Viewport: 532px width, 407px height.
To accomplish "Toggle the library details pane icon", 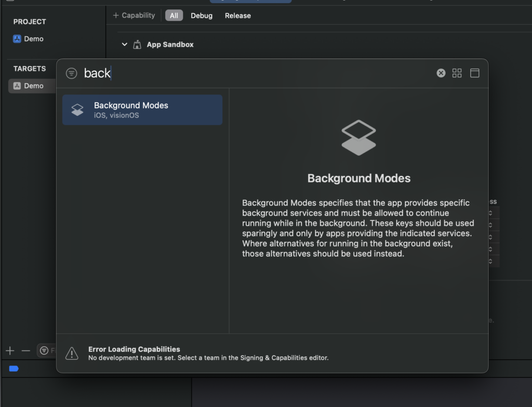I will [x=474, y=73].
